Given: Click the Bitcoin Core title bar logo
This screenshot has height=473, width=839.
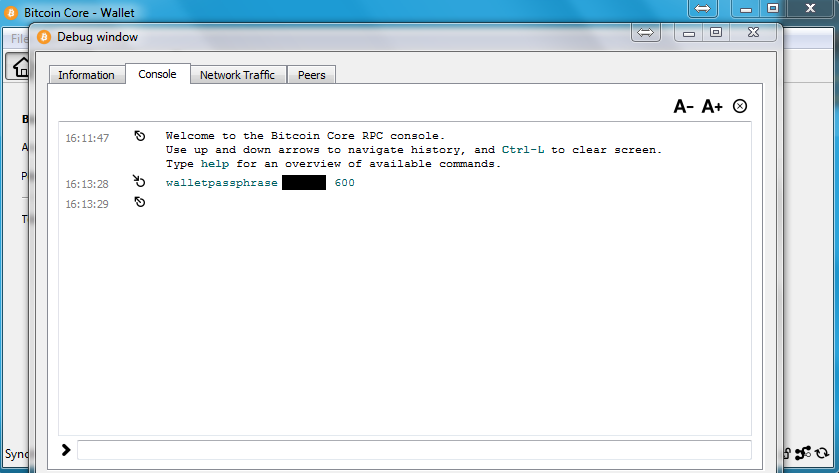Looking at the screenshot, I should (x=11, y=12).
